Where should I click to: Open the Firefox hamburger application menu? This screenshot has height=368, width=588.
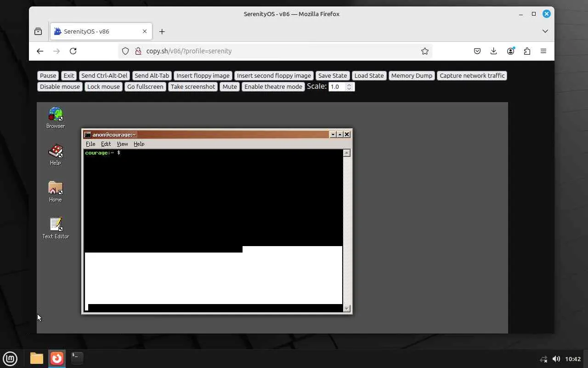coord(543,51)
